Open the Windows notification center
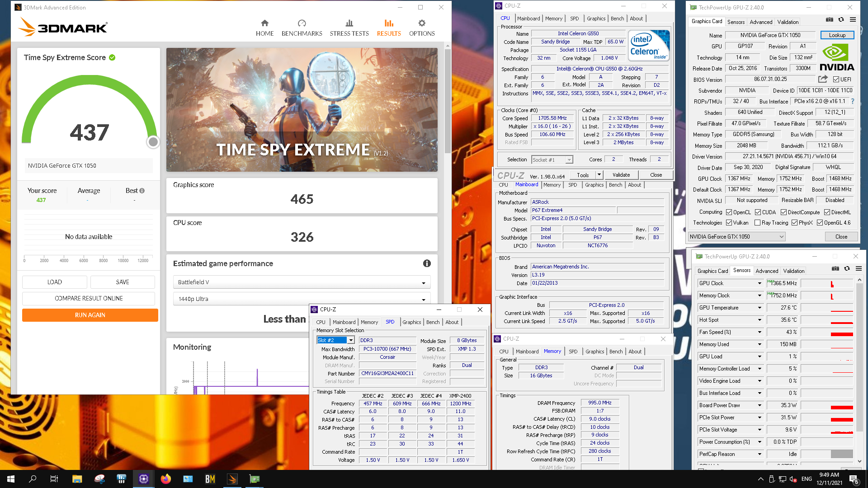The image size is (868, 488). 854,479
